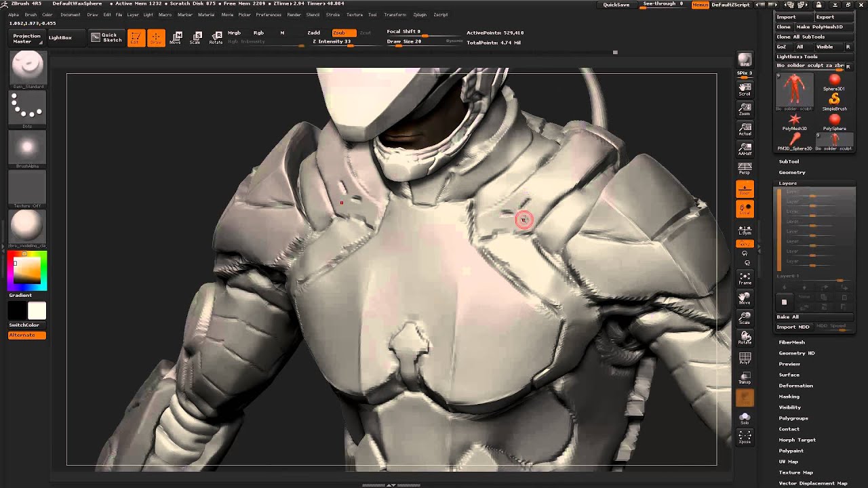Toggle Persp perspective view
This screenshot has width=868, height=488.
(745, 168)
